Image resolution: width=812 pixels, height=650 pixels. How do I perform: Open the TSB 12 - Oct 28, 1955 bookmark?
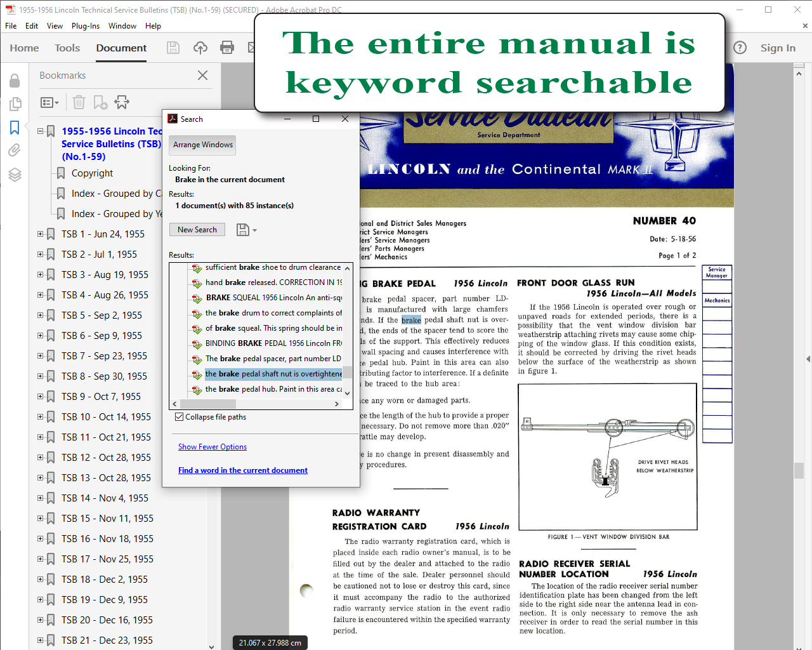point(106,458)
